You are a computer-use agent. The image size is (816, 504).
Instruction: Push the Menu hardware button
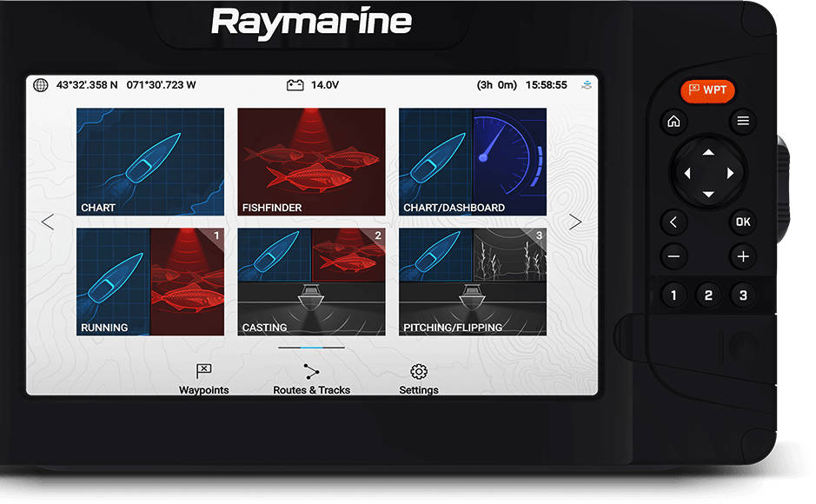[x=743, y=121]
